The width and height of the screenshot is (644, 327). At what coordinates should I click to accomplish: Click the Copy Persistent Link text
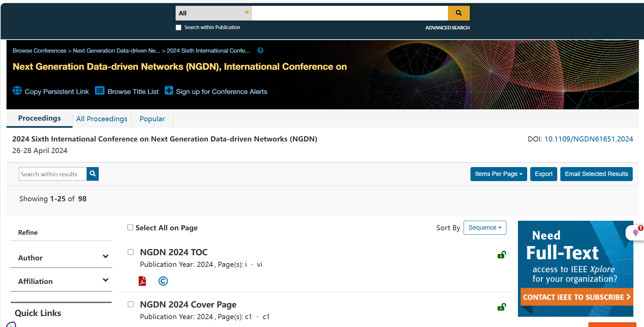pyautogui.click(x=57, y=92)
